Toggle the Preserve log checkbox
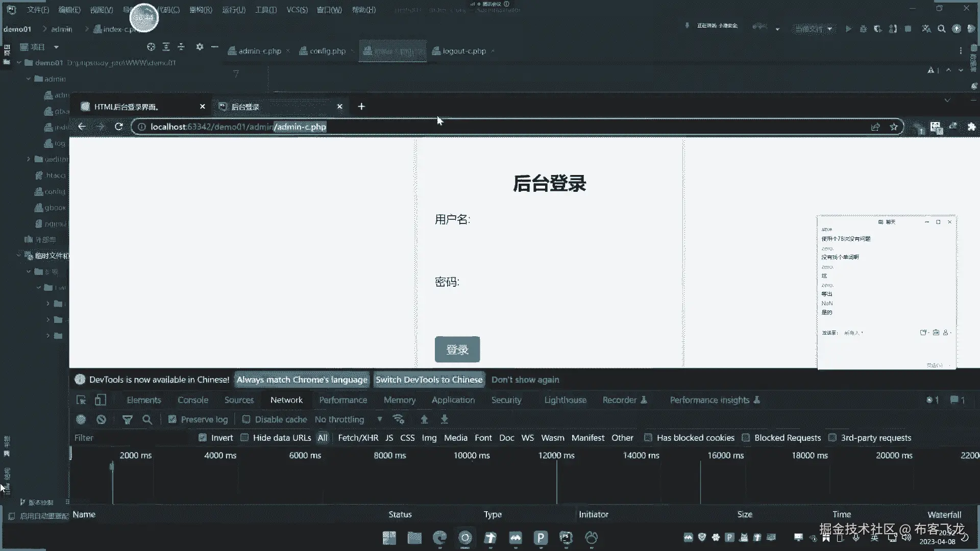The width and height of the screenshot is (980, 551). (173, 419)
